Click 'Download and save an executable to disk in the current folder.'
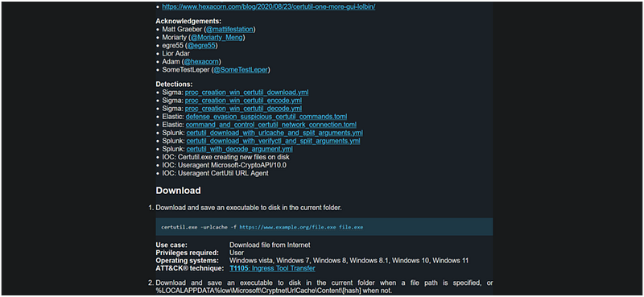This screenshot has width=644, height=297. 249,208
